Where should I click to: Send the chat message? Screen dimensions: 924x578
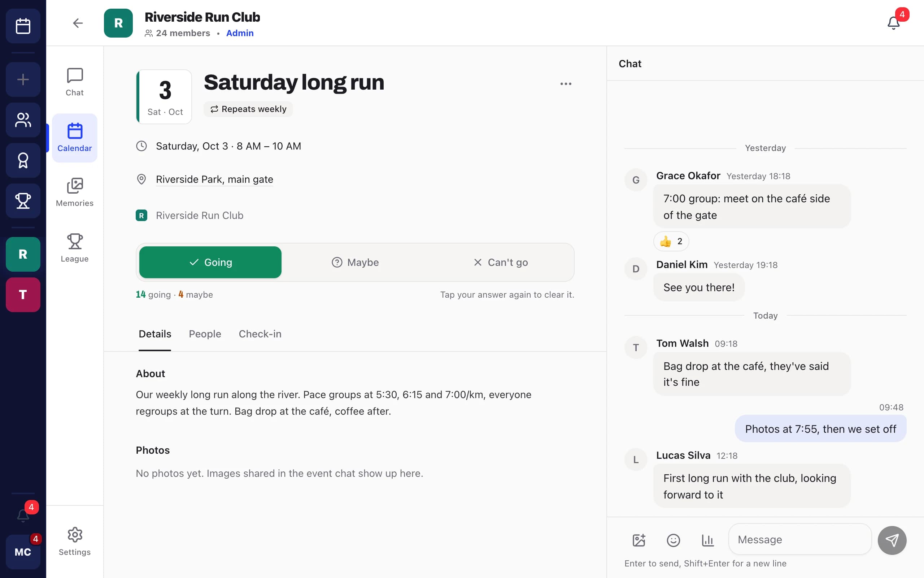pos(892,540)
